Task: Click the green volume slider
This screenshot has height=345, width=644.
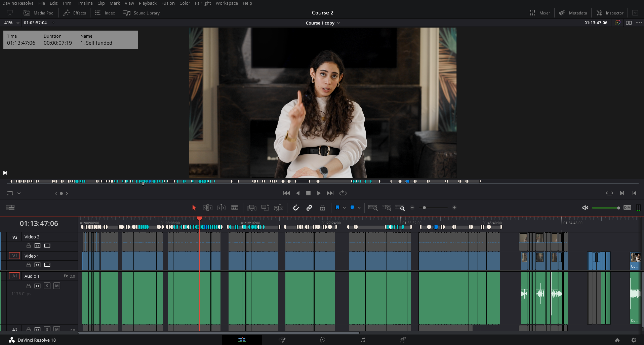Action: pyautogui.click(x=605, y=208)
